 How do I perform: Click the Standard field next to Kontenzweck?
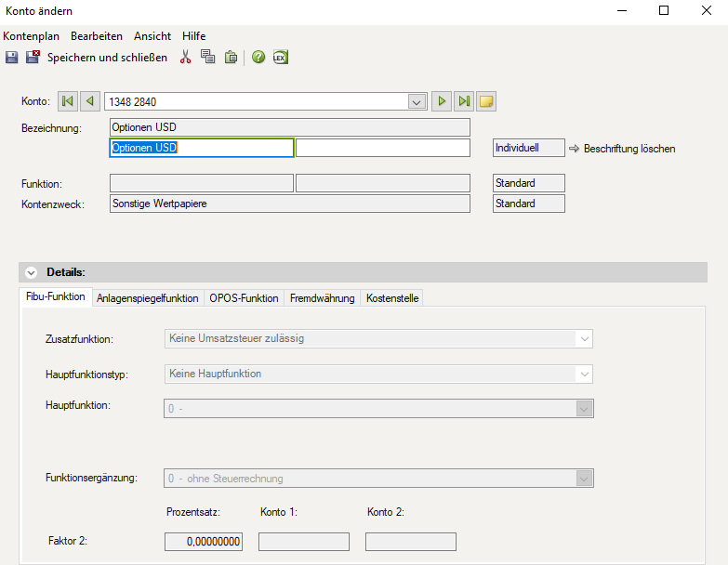tap(529, 204)
